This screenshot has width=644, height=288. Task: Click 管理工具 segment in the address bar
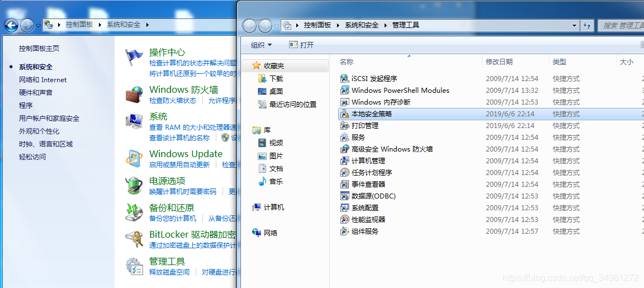(406, 26)
